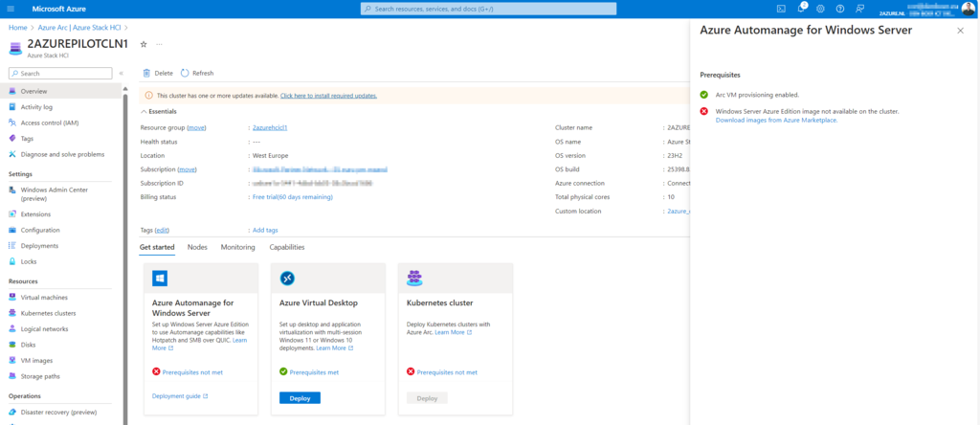Select Overview in the sidebar
The width and height of the screenshot is (980, 425).
click(x=61, y=91)
